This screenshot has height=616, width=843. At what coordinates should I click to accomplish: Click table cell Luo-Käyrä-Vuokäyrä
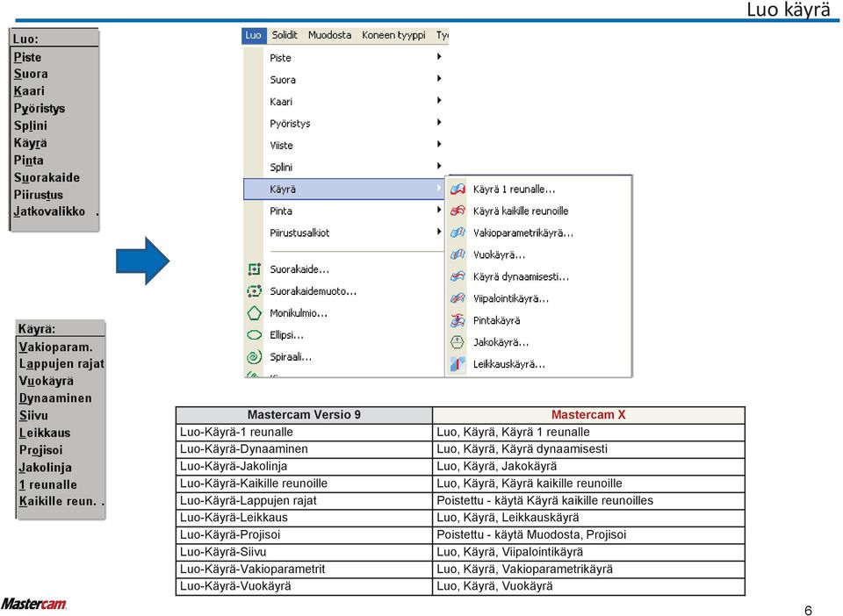(305, 586)
